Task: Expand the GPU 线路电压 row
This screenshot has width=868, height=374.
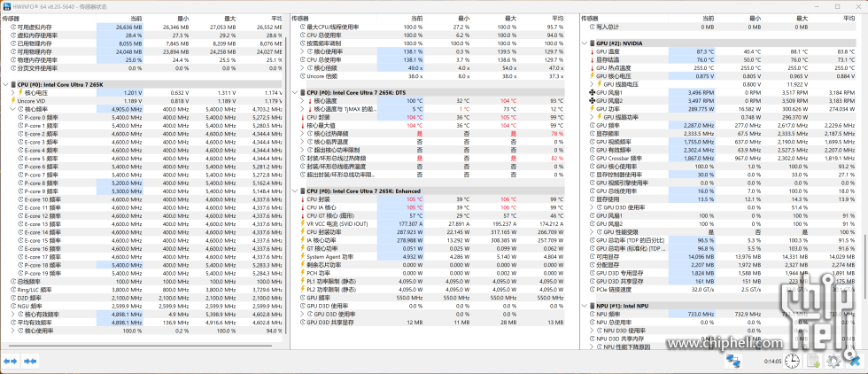Action: pyautogui.click(x=592, y=84)
